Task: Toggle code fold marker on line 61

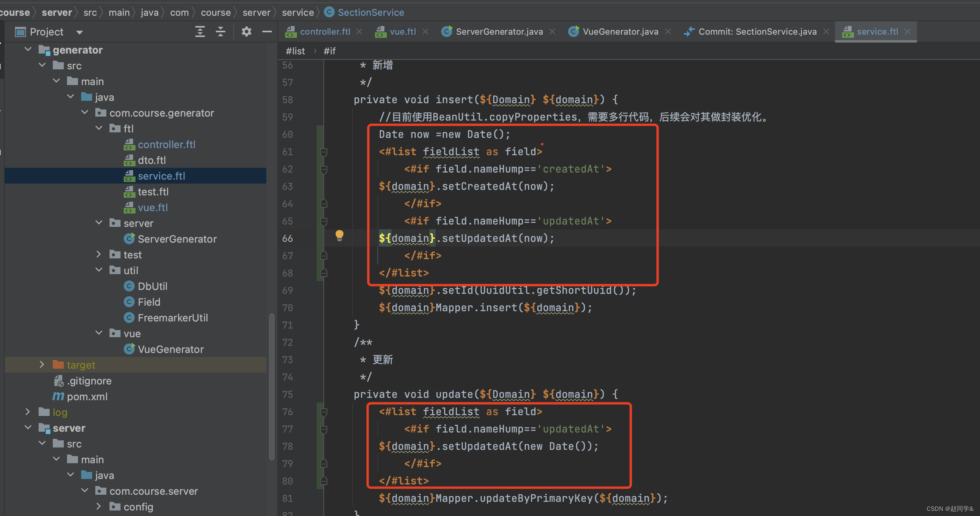Action: tap(324, 152)
